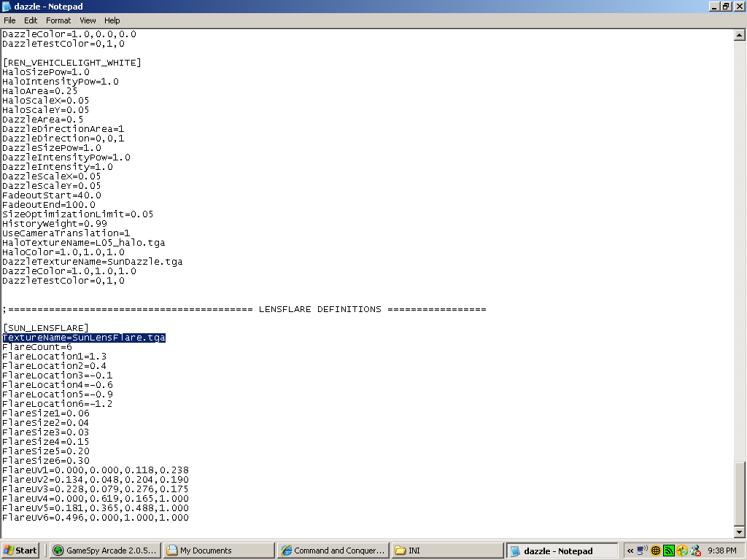Switch to GameSpy Arcade taskbar window

[104, 551]
